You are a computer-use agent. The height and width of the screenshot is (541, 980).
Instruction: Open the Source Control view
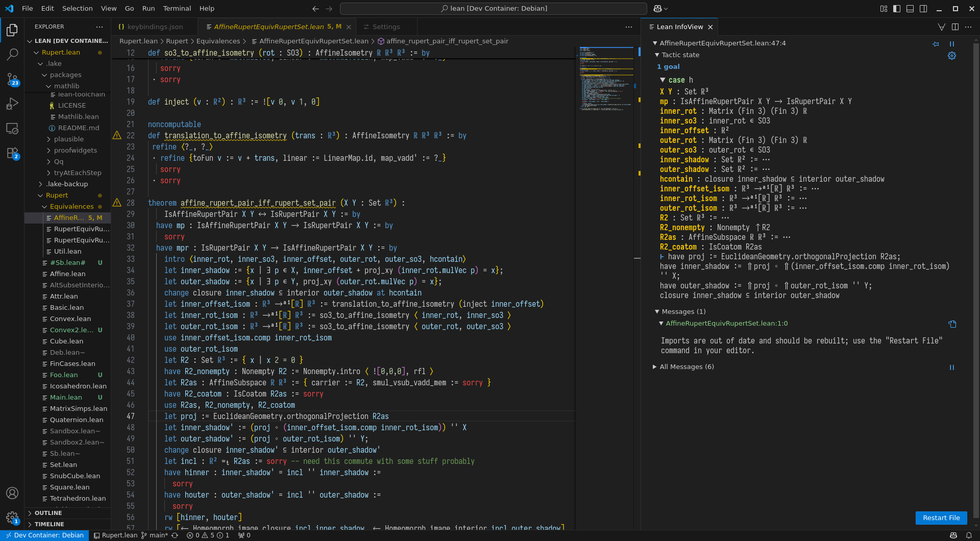pyautogui.click(x=12, y=79)
